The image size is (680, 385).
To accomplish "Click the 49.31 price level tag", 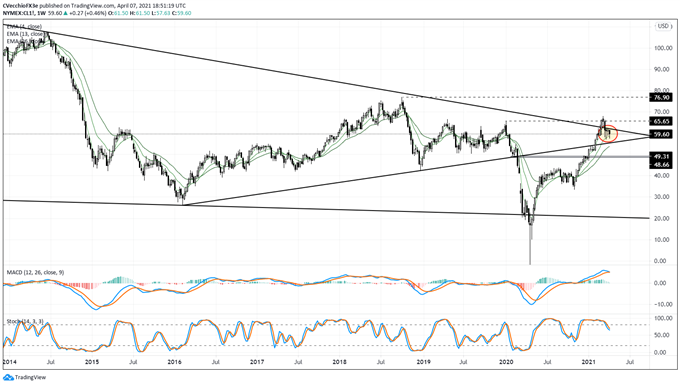I will 662,157.
